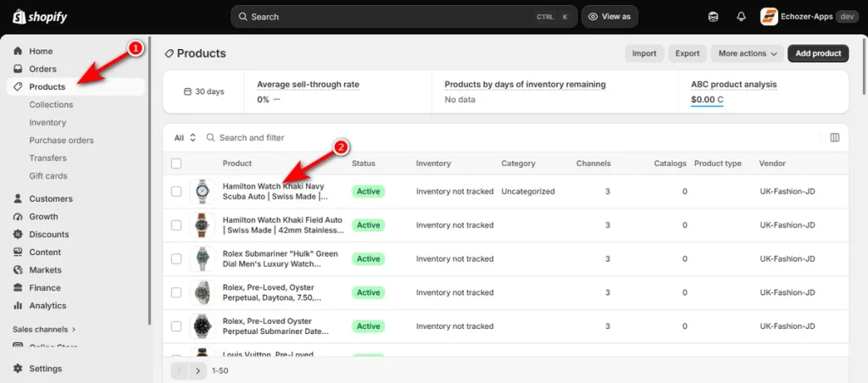The width and height of the screenshot is (868, 383).
Task: Click the Markets globe icon
Action: click(x=19, y=270)
